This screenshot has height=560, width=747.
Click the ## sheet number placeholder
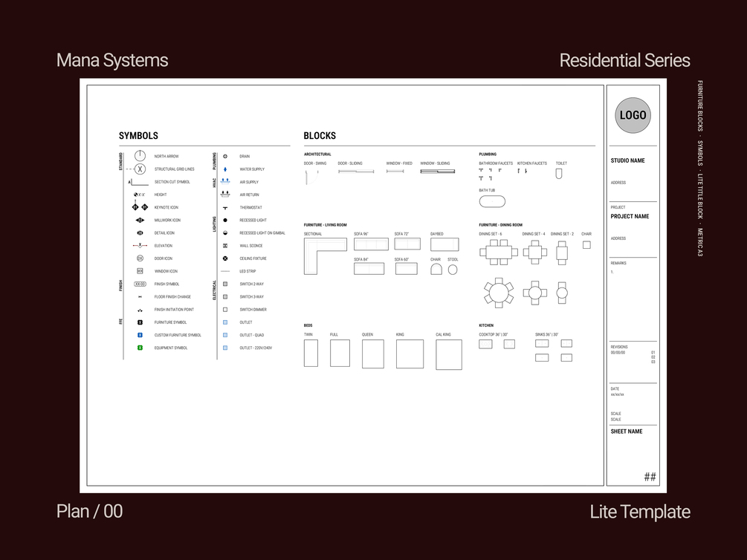[x=650, y=477]
